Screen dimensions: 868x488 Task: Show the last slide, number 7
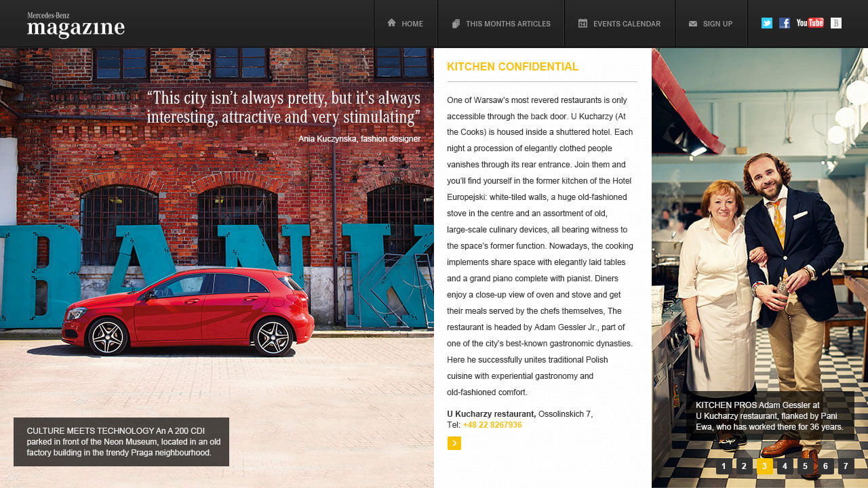click(x=846, y=466)
